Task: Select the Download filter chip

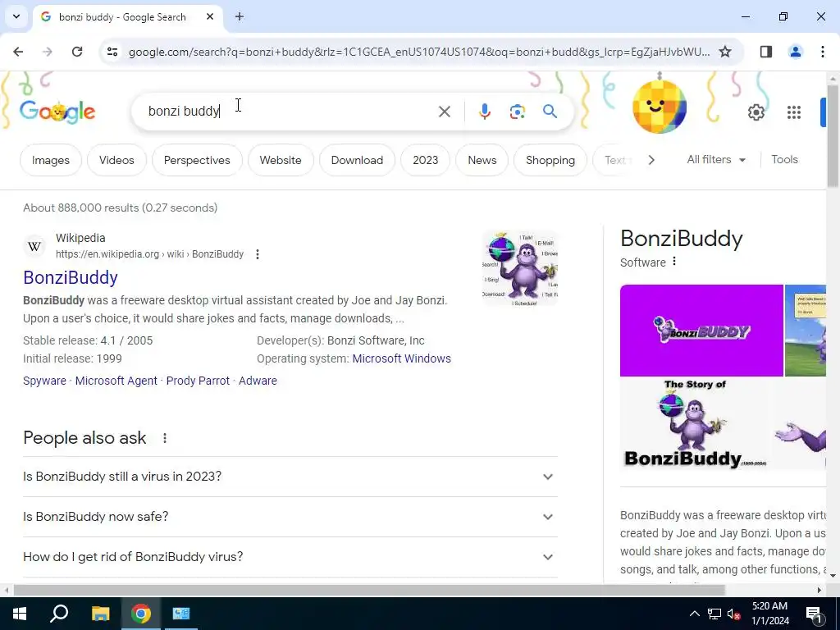Action: click(x=357, y=160)
